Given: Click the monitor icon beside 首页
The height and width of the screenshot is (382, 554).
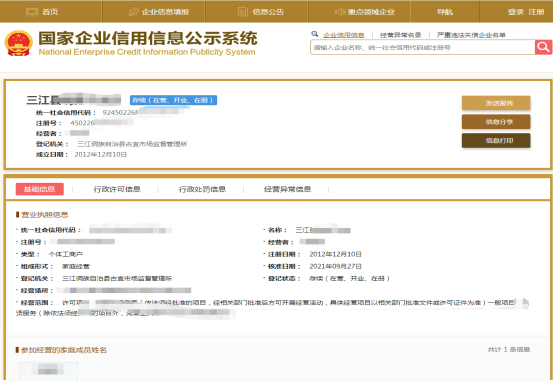Looking at the screenshot, I should [x=32, y=12].
